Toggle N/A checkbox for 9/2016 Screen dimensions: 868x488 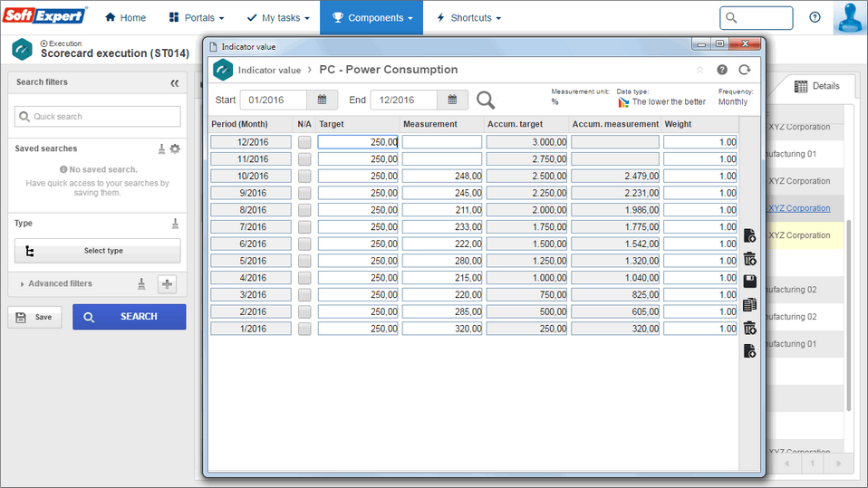(x=304, y=193)
